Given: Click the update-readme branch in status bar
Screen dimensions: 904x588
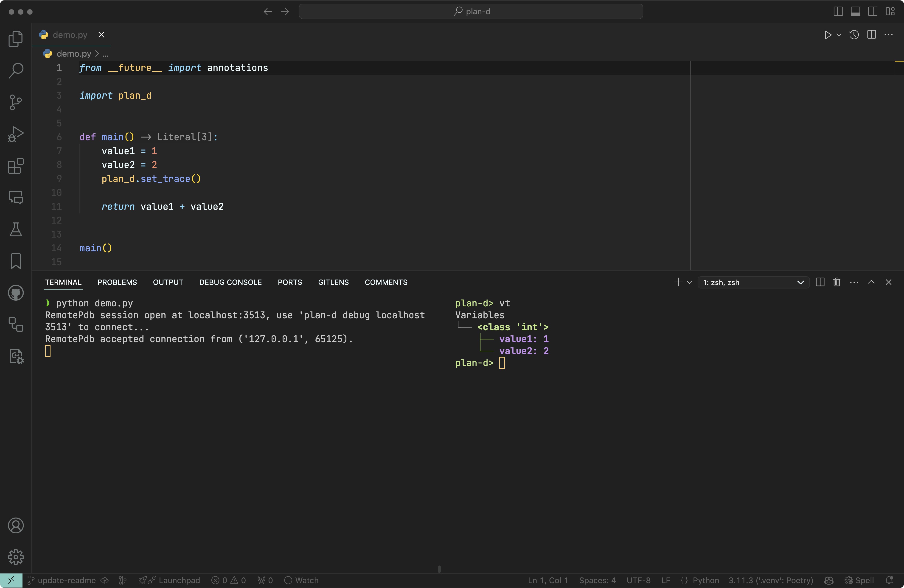Looking at the screenshot, I should [x=67, y=580].
